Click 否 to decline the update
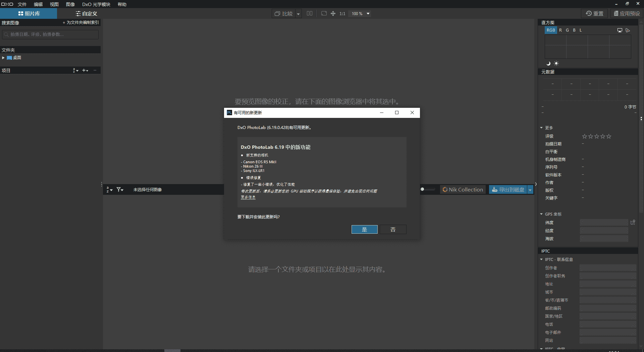Screen dimensions: 644x352 pyautogui.click(x=393, y=229)
